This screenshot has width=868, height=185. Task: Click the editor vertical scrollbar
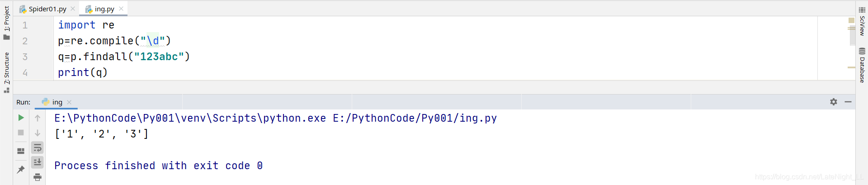852,32
